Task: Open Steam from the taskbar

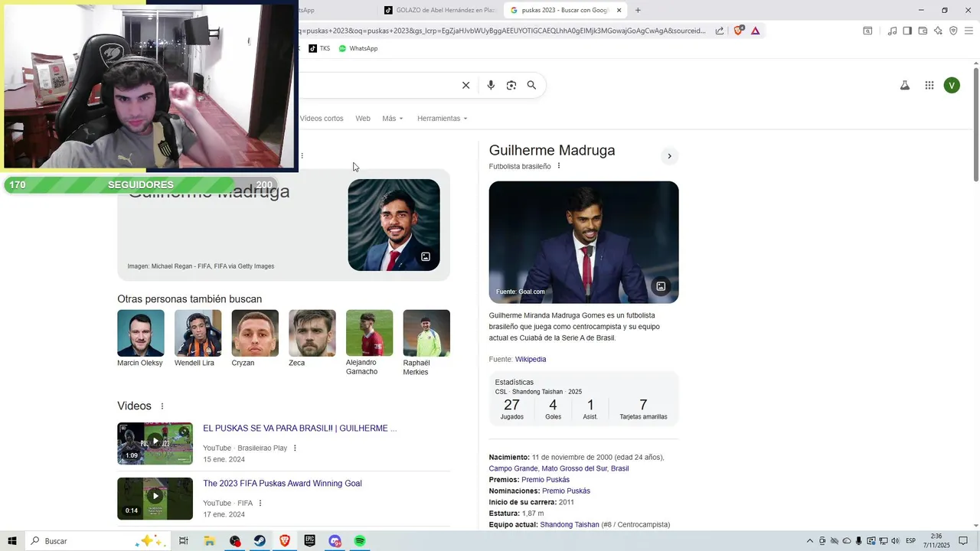Action: tap(260, 541)
